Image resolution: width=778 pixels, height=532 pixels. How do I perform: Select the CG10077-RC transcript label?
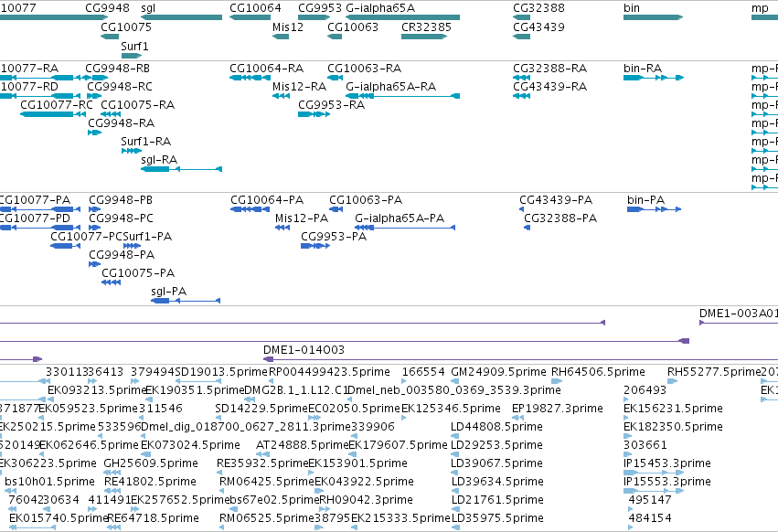57,105
